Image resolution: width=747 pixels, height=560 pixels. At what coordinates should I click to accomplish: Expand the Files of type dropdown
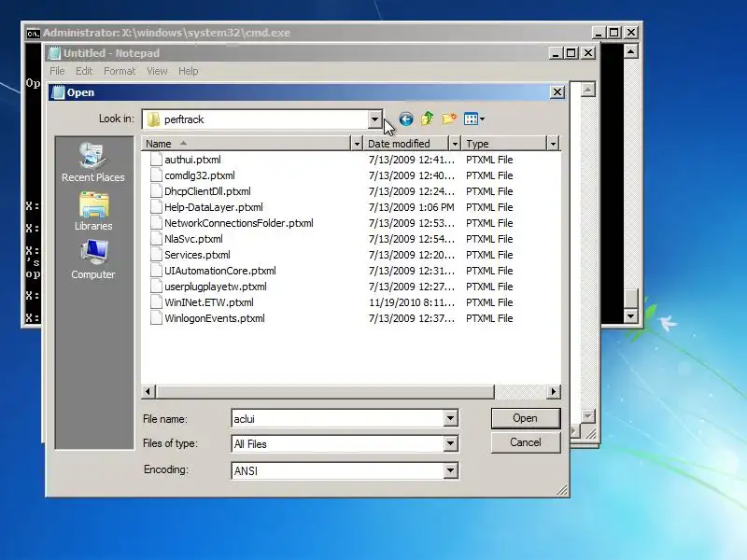(x=450, y=444)
